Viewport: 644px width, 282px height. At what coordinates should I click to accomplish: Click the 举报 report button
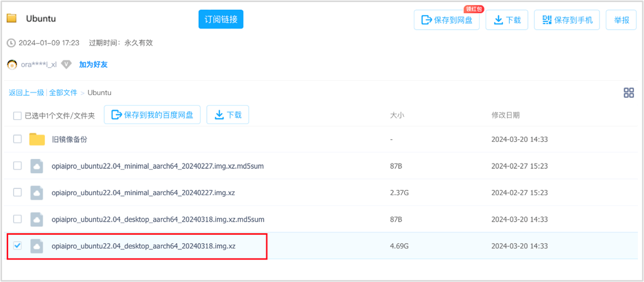(621, 20)
